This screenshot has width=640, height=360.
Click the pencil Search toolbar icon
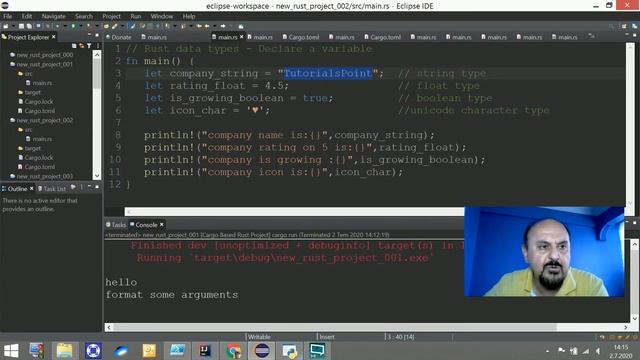115,26
